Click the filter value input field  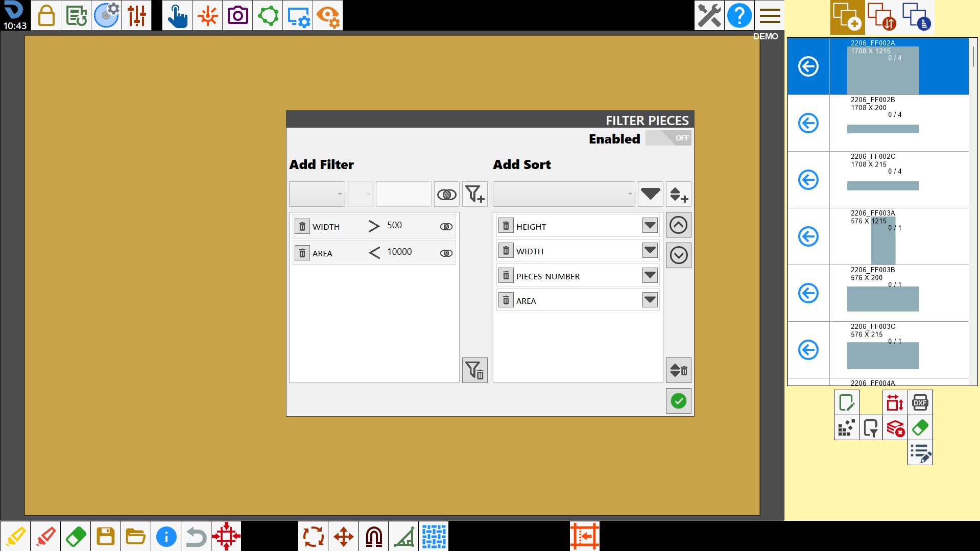403,194
